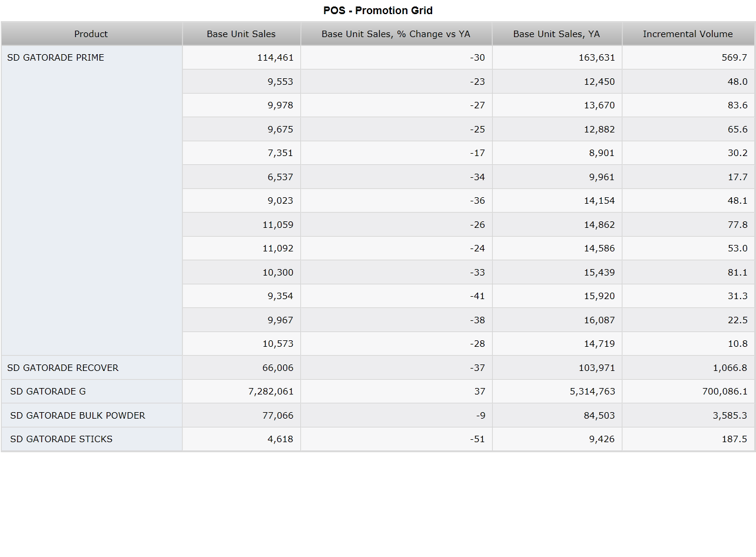Click the 9,675 base unit sales cell
This screenshot has height=557, width=756.
coord(241,129)
